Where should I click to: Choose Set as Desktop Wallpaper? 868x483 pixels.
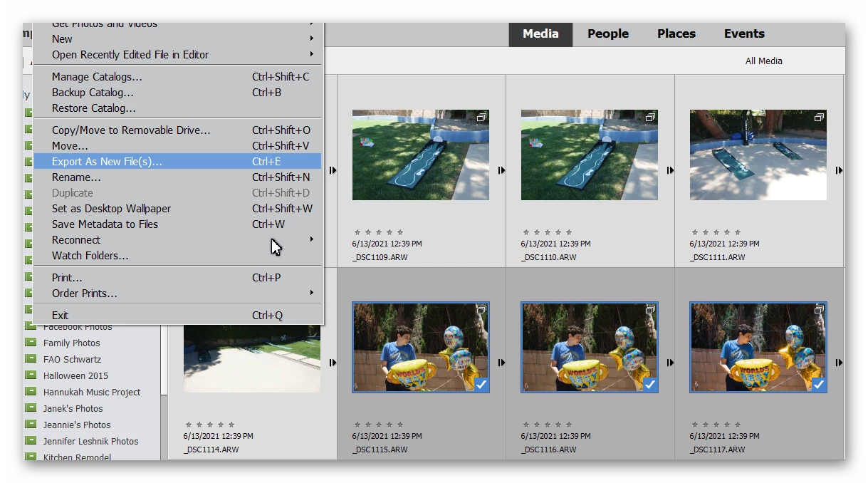[177, 209]
